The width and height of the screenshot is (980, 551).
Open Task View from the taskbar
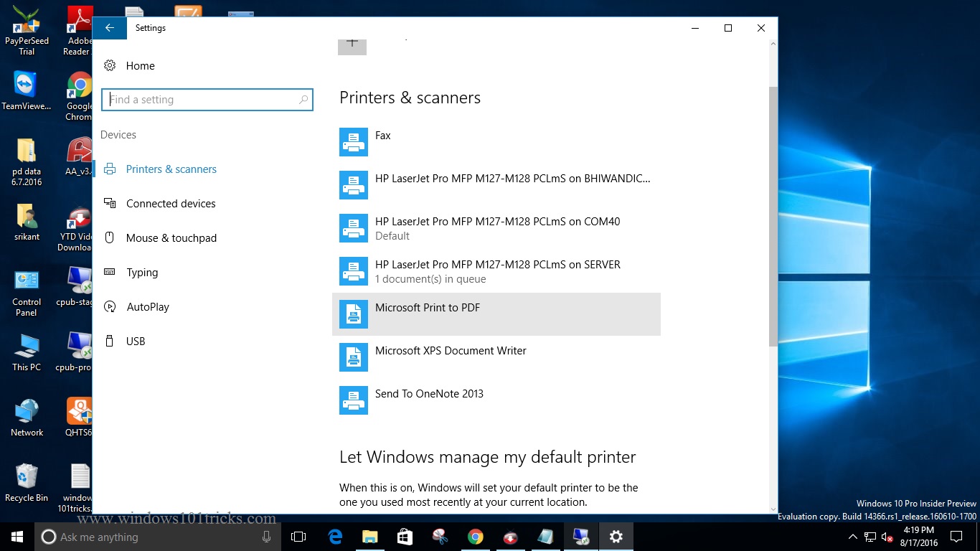pos(298,537)
